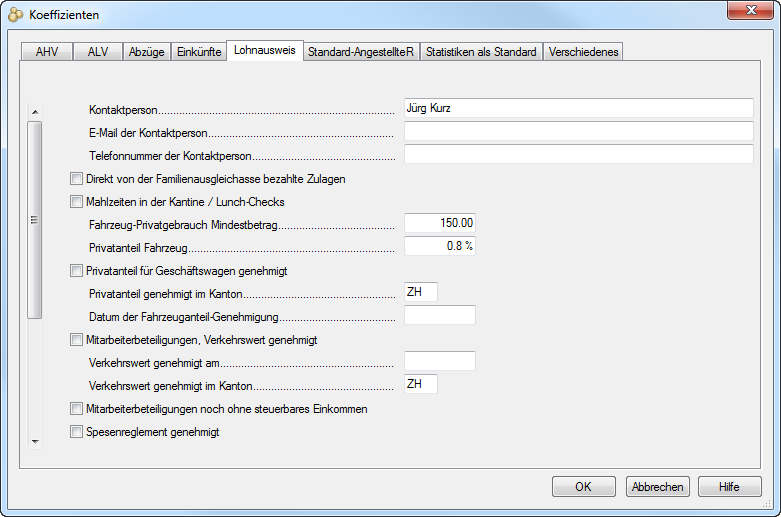Select the Statistiken als Standard tab
The width and height of the screenshot is (781, 517).
tap(481, 52)
